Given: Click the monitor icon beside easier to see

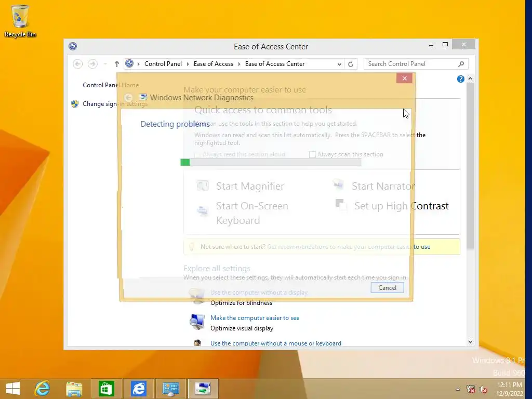Looking at the screenshot, I should (x=197, y=322).
